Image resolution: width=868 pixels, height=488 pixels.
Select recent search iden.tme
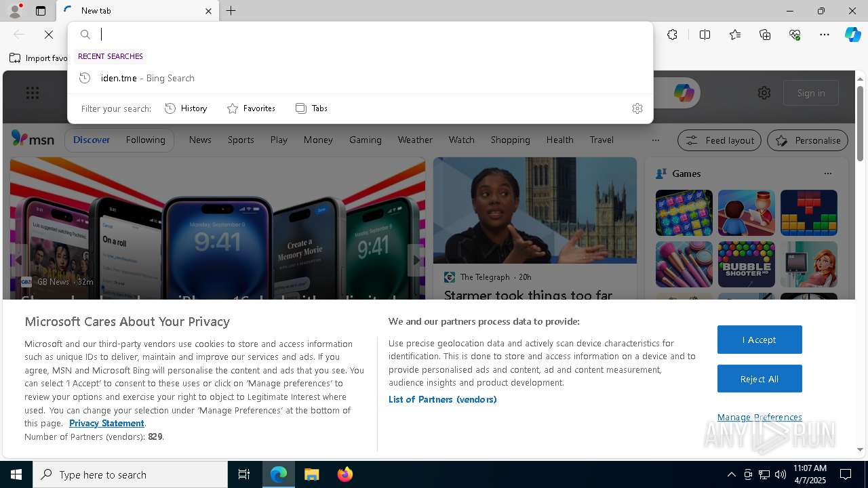click(360, 78)
